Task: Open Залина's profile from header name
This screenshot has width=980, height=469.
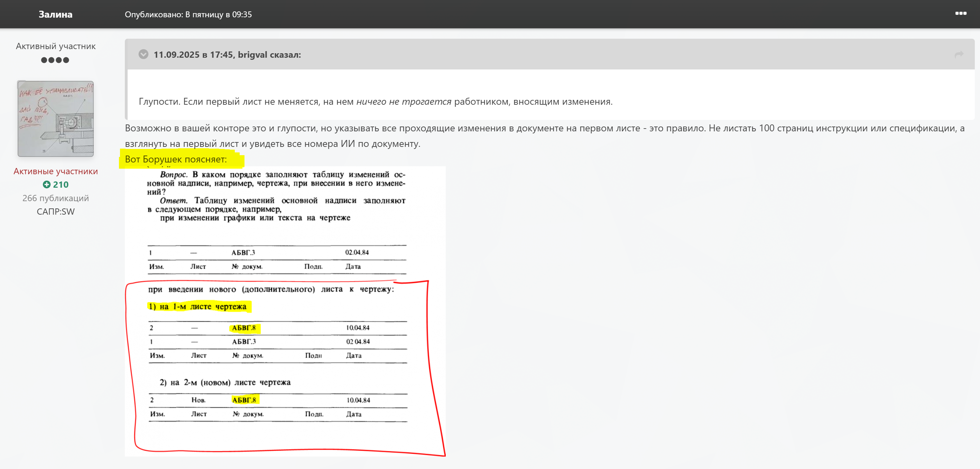Action: 56,15
